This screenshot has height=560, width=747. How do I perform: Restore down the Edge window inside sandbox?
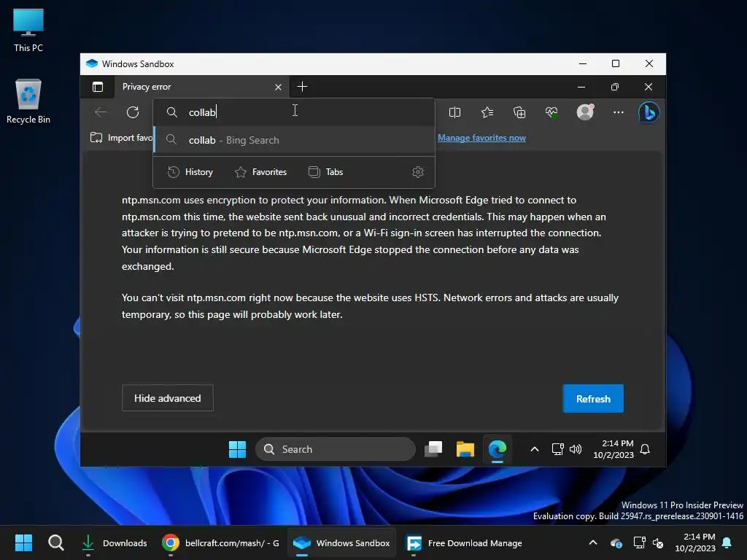coord(614,87)
